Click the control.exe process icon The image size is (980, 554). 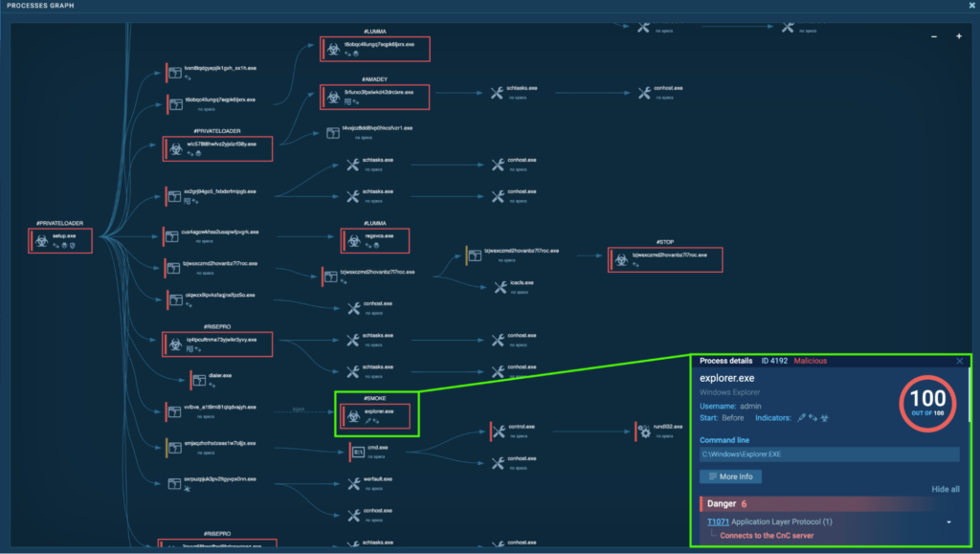499,431
